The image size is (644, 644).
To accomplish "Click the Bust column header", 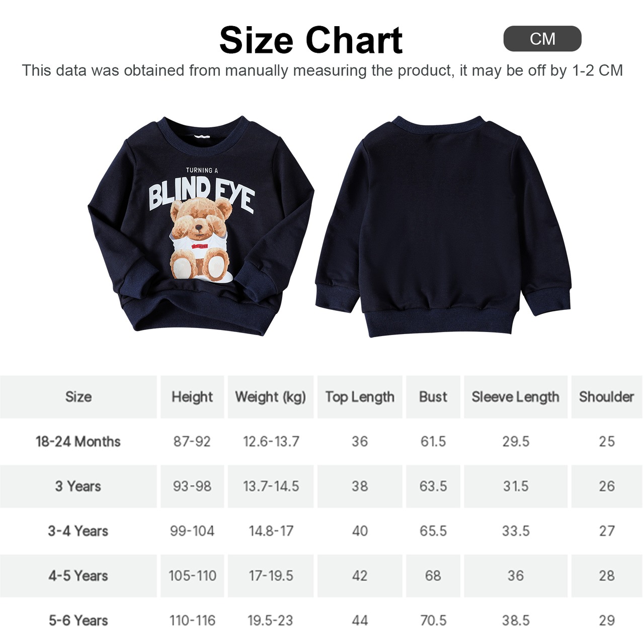I will click(433, 397).
